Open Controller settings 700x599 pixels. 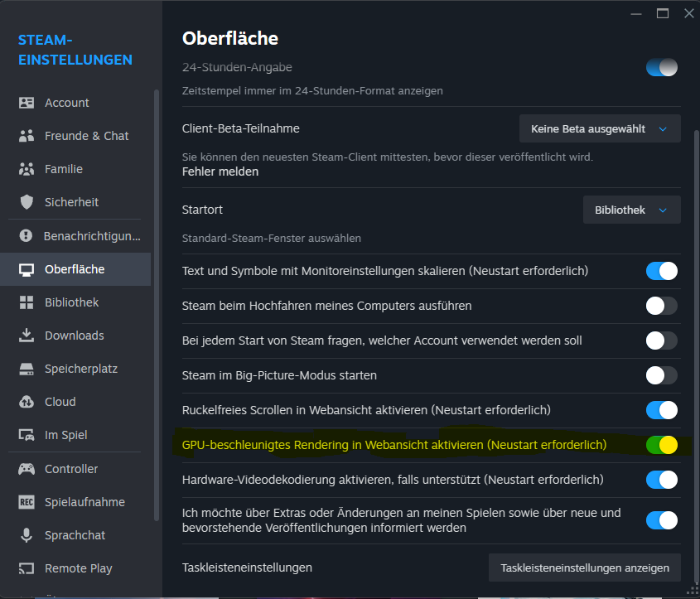point(75,469)
